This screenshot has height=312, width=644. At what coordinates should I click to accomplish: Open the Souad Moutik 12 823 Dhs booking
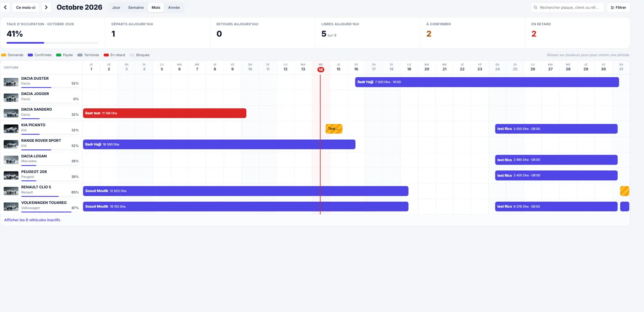click(x=246, y=191)
